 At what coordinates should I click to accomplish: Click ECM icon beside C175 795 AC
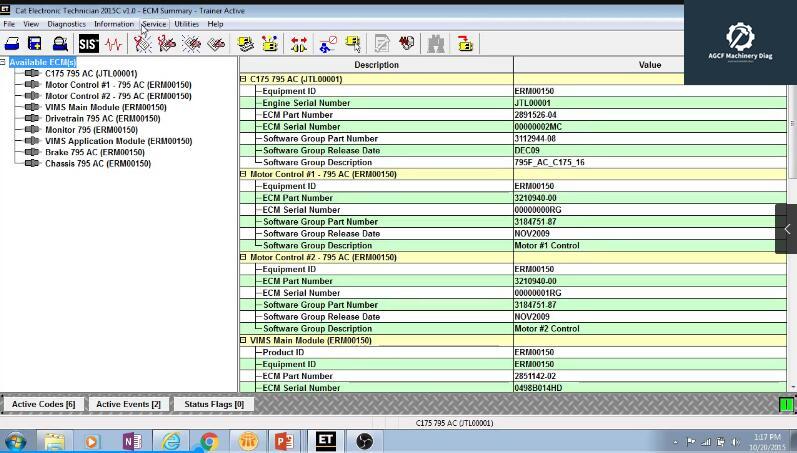click(32, 73)
